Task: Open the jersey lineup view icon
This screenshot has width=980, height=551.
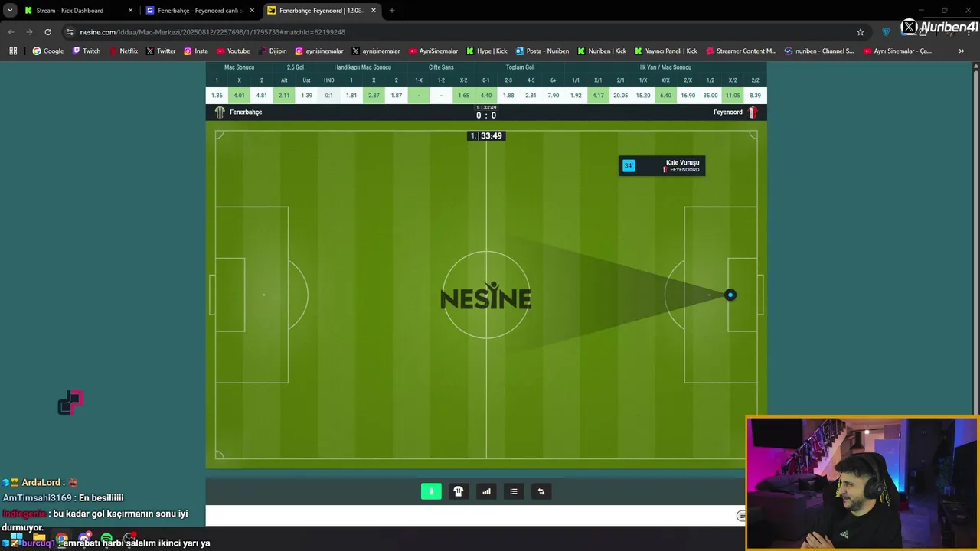Action: tap(459, 491)
